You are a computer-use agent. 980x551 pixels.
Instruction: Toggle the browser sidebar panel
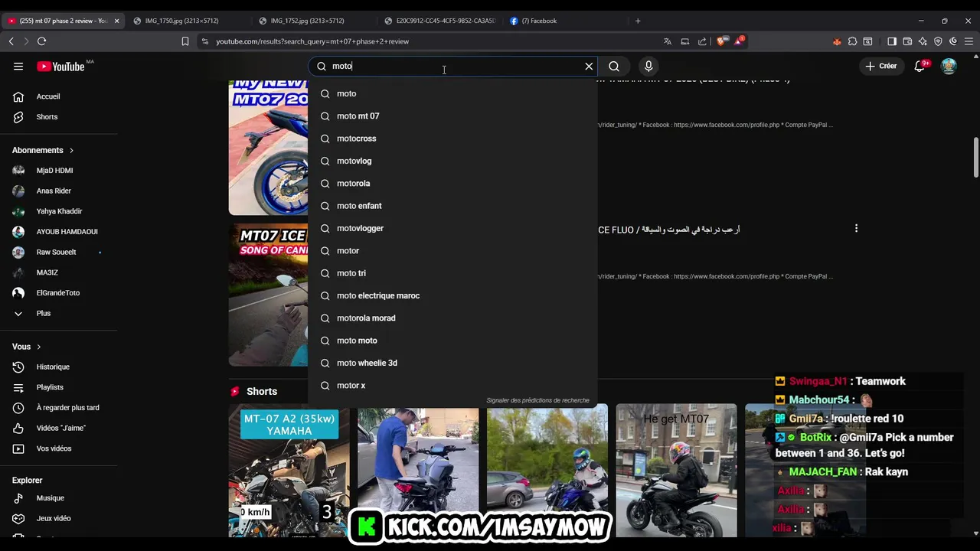(892, 41)
